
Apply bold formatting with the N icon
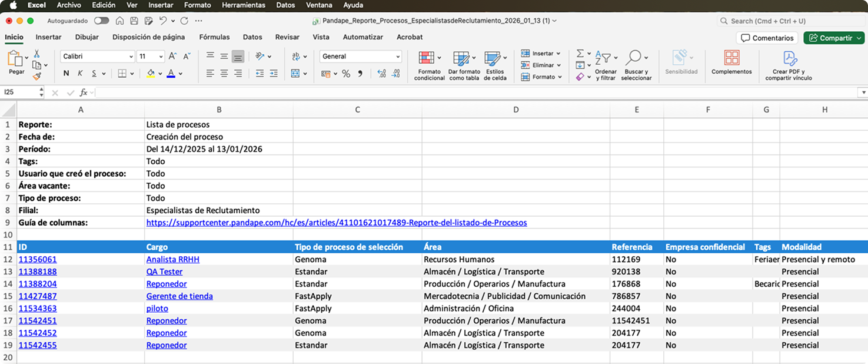[x=66, y=73]
